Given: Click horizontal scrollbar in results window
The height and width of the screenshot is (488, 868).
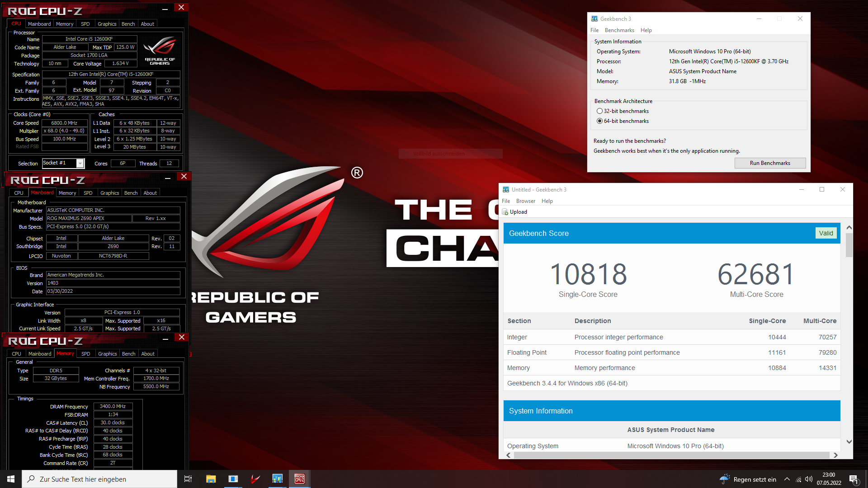Looking at the screenshot, I should tap(672, 455).
